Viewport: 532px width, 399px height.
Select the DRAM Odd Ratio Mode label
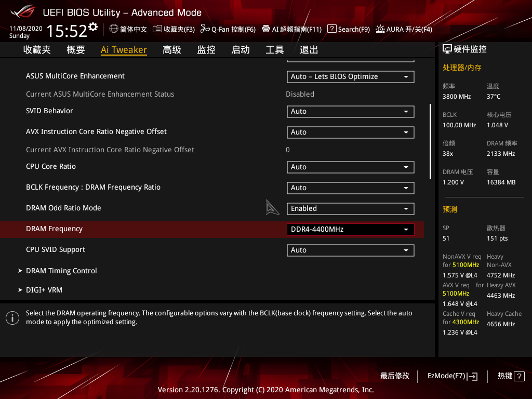pos(63,208)
